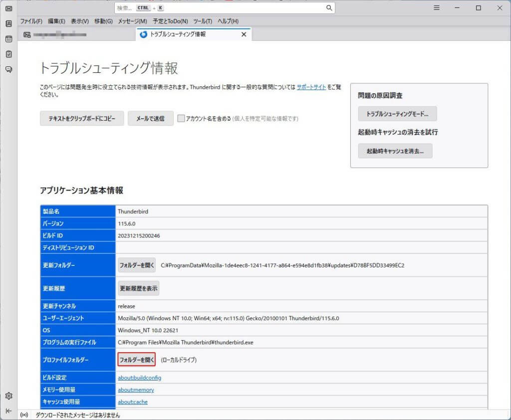The width and height of the screenshot is (511, 420).
Task: Open the ヘルプ(H) menu
Action: pos(228,21)
